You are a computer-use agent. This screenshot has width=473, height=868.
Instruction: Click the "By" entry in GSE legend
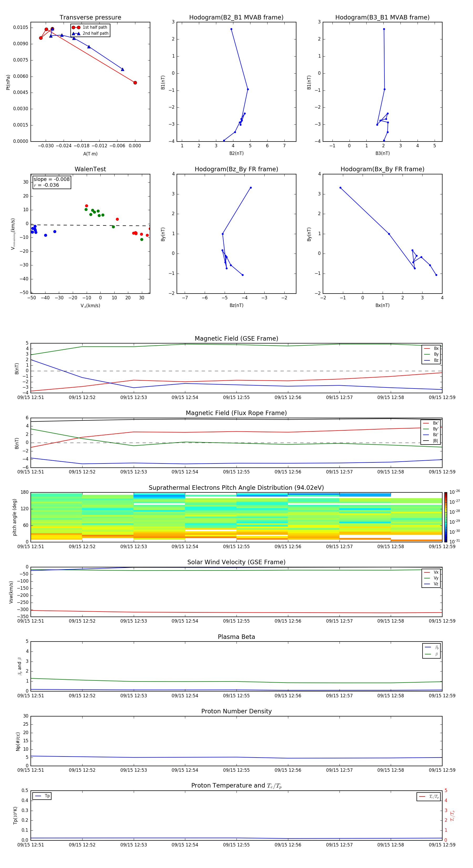point(431,354)
